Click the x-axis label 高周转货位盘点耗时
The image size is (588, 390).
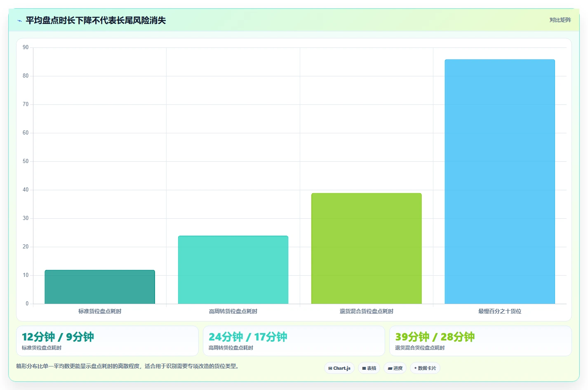233,311
